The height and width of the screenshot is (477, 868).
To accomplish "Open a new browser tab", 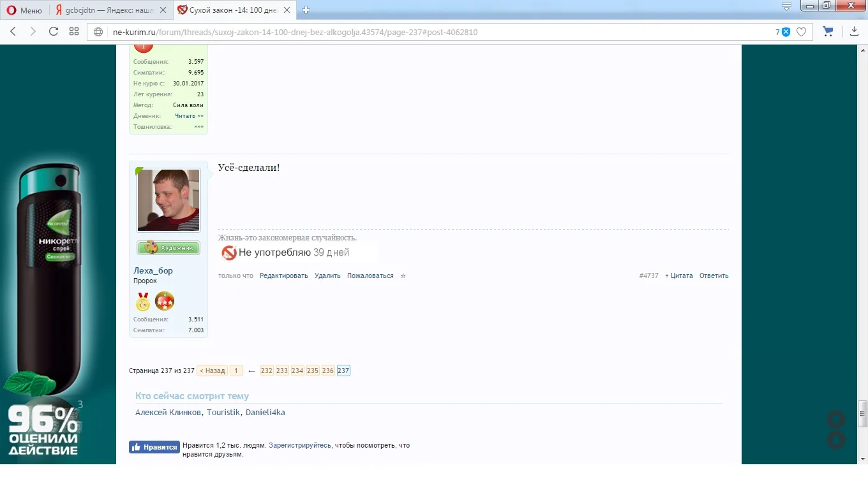I will tap(305, 10).
